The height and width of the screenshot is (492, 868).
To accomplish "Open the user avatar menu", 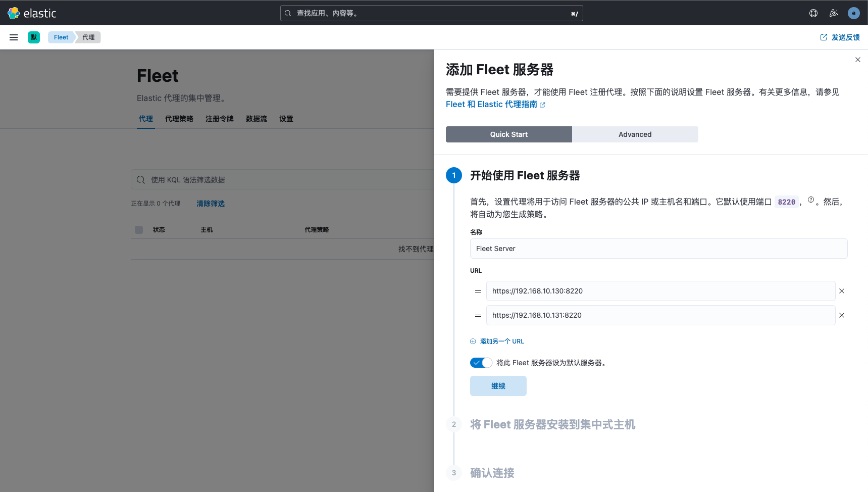I will coord(854,13).
